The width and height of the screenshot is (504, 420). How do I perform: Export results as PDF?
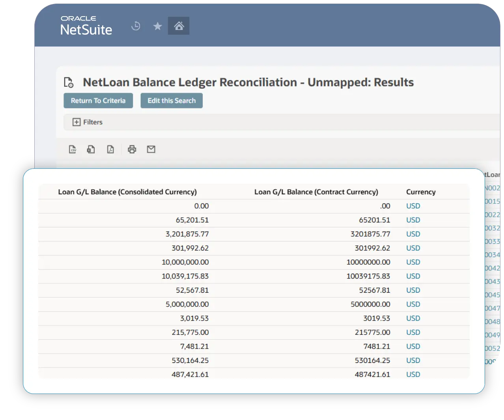(x=110, y=149)
